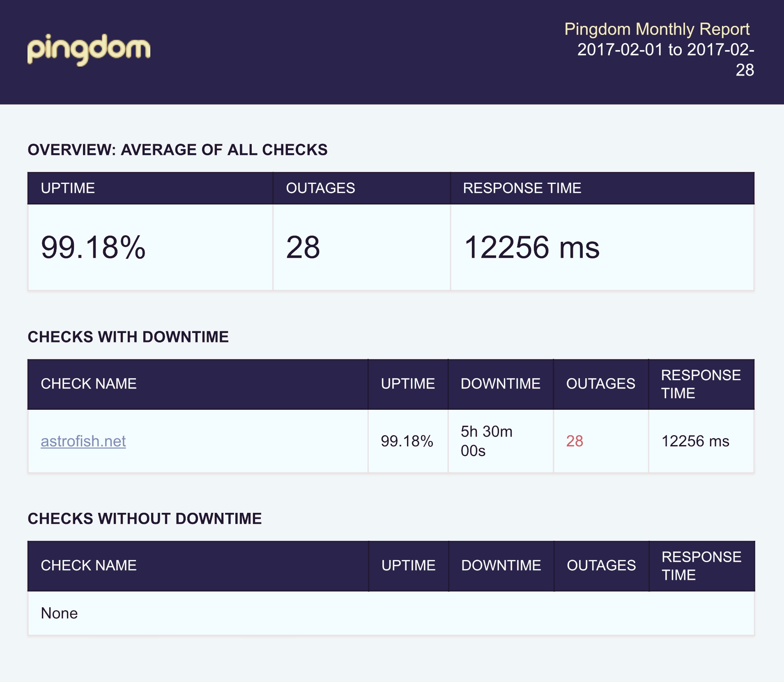
Task: Click RESPONSE TIME header in Checks With Downtime table
Action: 701,384
